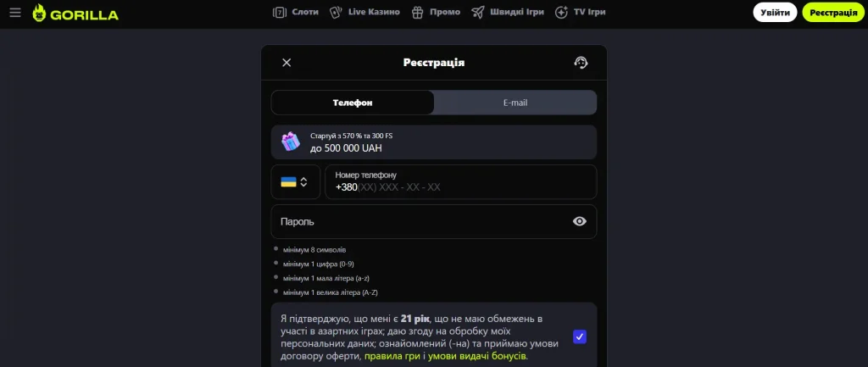Switch to the E-mail tab
This screenshot has width=868, height=367.
coord(515,103)
